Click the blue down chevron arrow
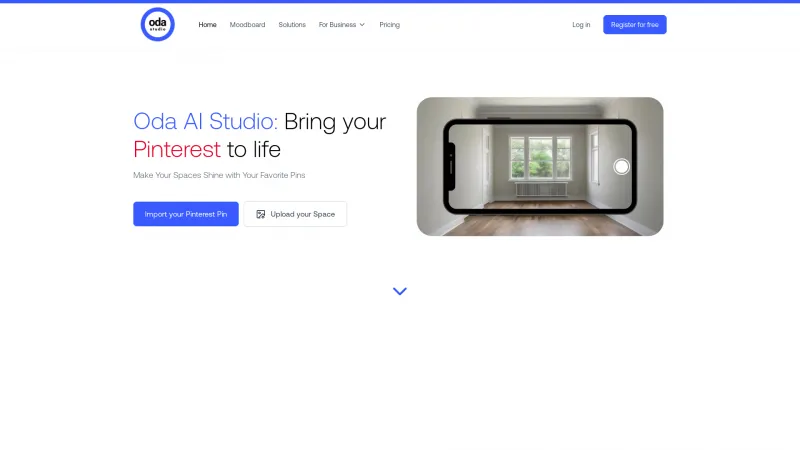Viewport: 800px width, 450px height. tap(399, 291)
